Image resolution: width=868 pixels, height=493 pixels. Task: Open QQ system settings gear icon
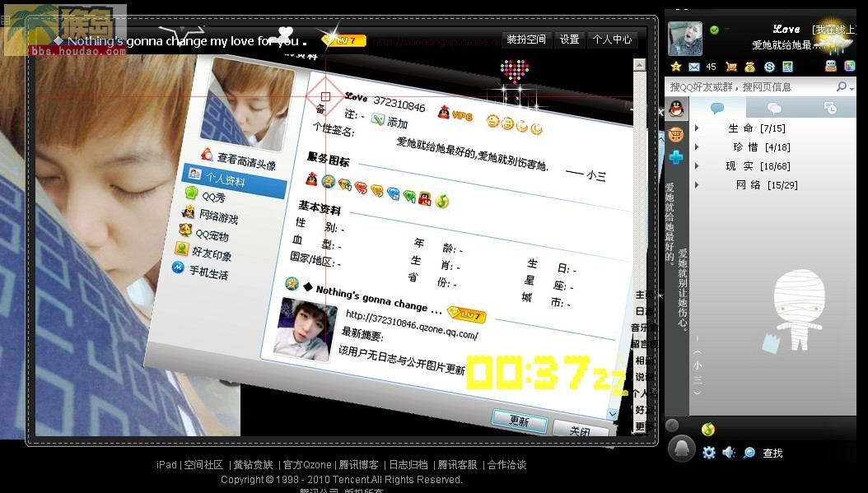click(x=708, y=453)
